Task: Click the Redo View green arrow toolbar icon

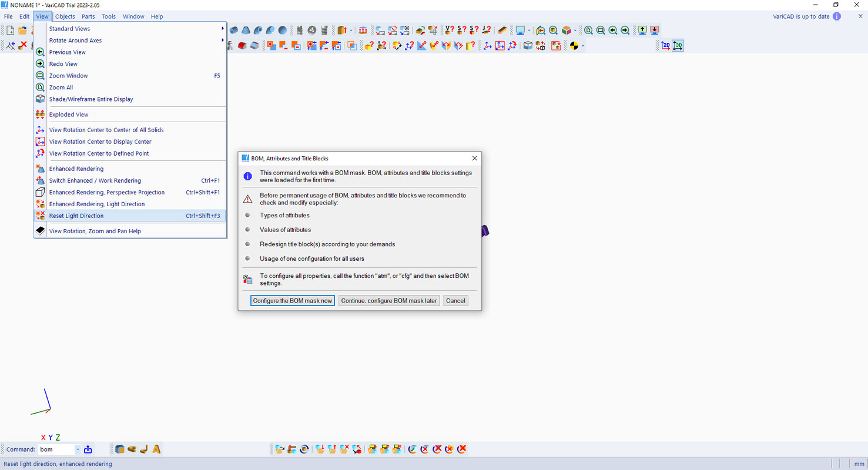Action: coord(625,30)
